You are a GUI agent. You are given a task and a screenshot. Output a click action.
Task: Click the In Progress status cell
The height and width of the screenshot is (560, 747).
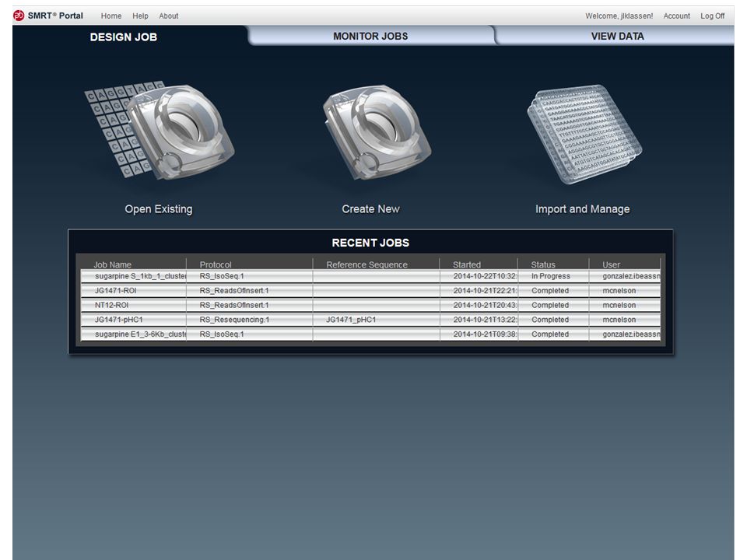[x=551, y=276]
